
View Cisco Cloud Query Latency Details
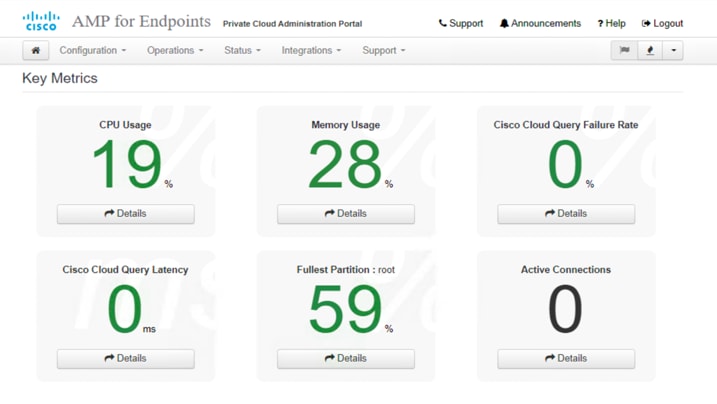coord(126,359)
